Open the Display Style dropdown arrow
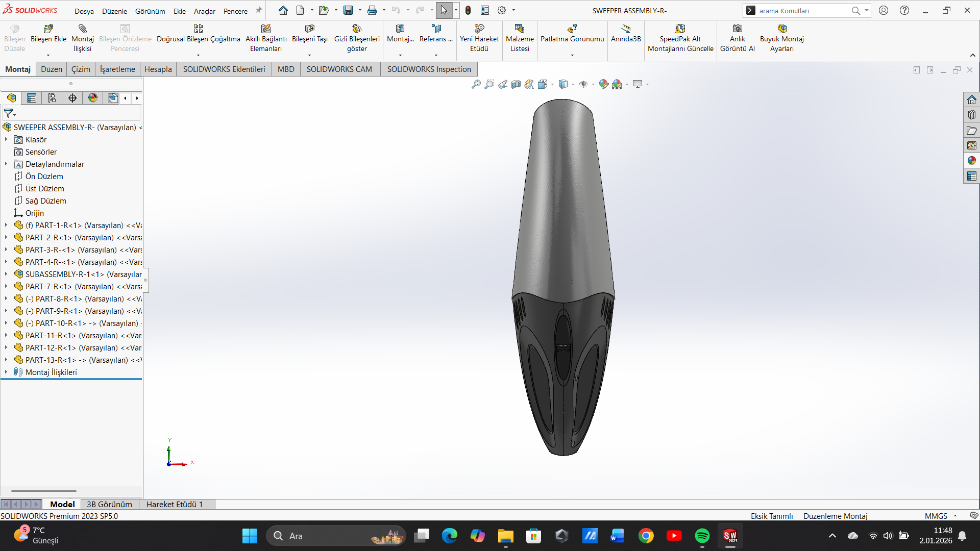 (x=573, y=85)
